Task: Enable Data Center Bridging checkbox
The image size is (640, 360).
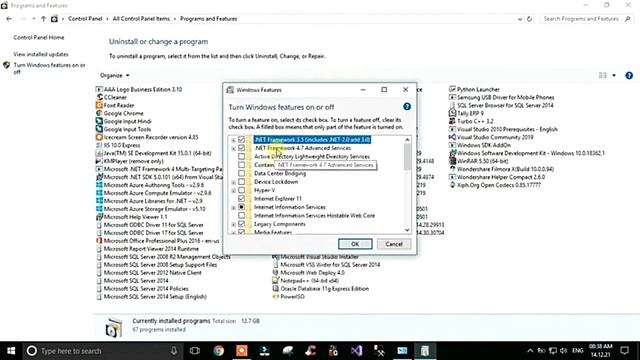Action: 241,173
